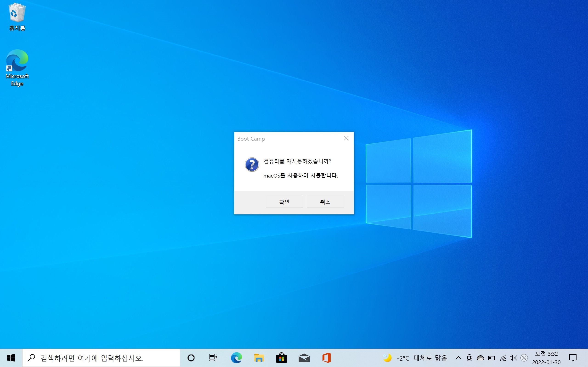Open the notification action center
This screenshot has width=588, height=367.
point(573,358)
